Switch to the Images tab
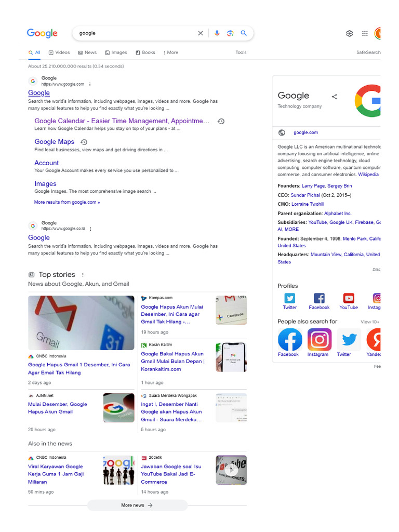 click(x=116, y=52)
